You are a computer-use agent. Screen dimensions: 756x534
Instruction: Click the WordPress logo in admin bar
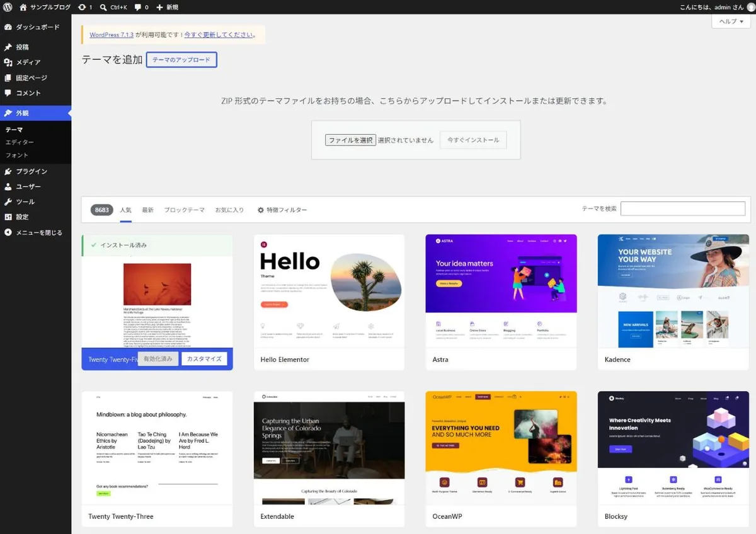pyautogui.click(x=8, y=7)
